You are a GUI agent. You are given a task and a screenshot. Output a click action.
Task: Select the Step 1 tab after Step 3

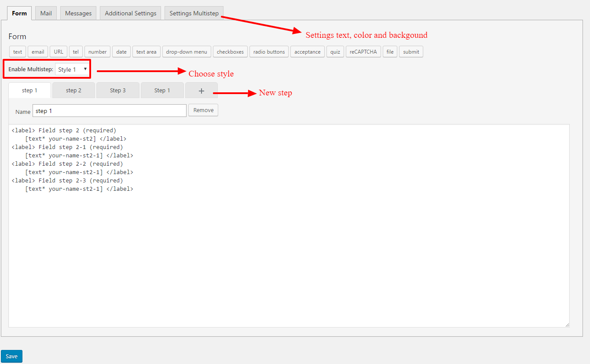tap(162, 90)
